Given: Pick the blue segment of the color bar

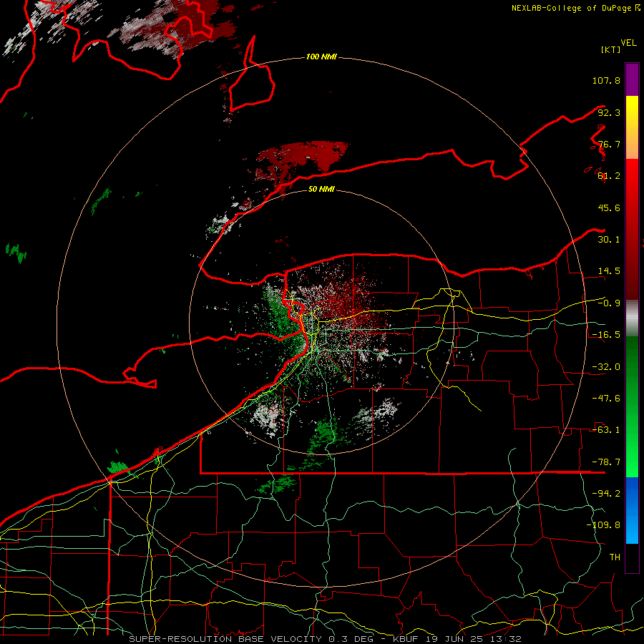Looking at the screenshot, I should click(632, 510).
